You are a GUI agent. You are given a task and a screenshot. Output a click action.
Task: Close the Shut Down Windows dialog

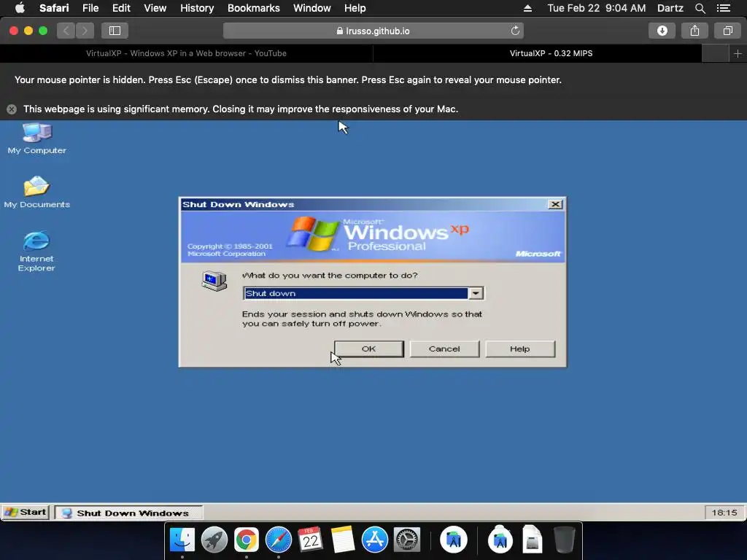tap(555, 204)
